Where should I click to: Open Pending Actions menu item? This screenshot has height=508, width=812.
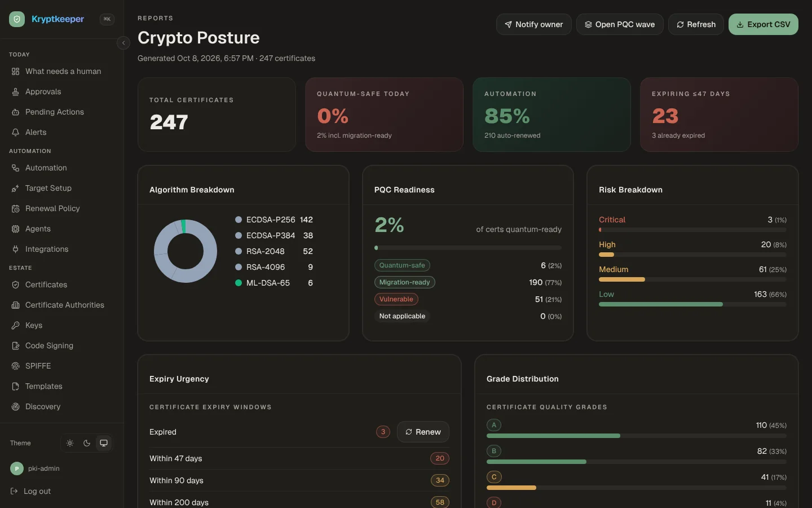pyautogui.click(x=61, y=112)
